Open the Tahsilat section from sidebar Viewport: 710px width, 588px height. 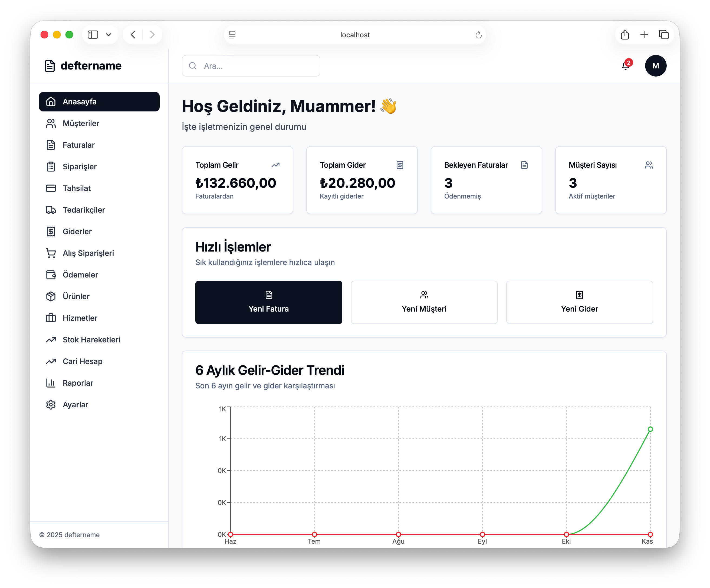[x=77, y=188]
